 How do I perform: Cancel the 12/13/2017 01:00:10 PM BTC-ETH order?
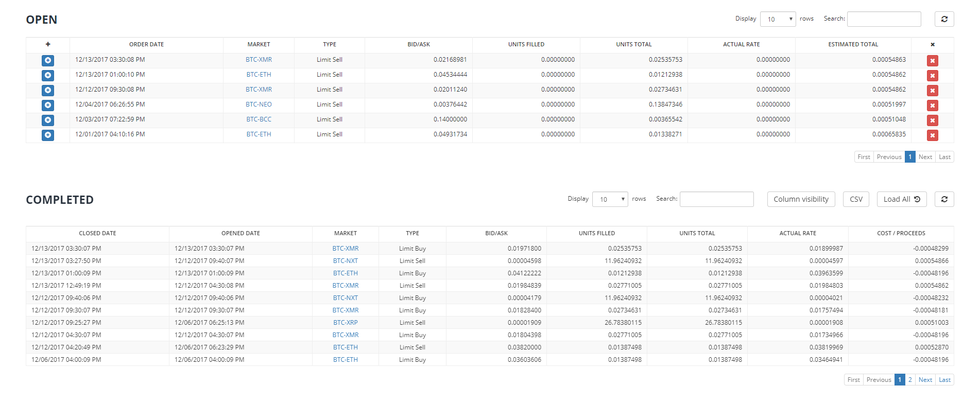point(932,76)
